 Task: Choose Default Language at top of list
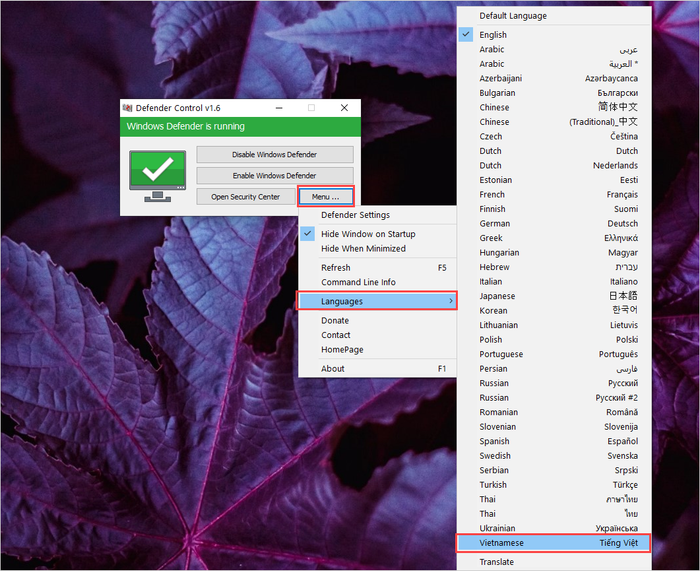[x=513, y=16]
